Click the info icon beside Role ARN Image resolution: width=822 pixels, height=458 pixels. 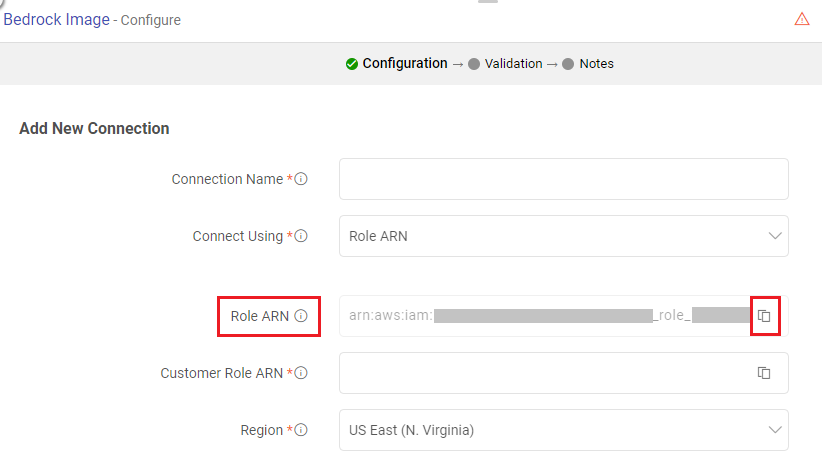301,316
